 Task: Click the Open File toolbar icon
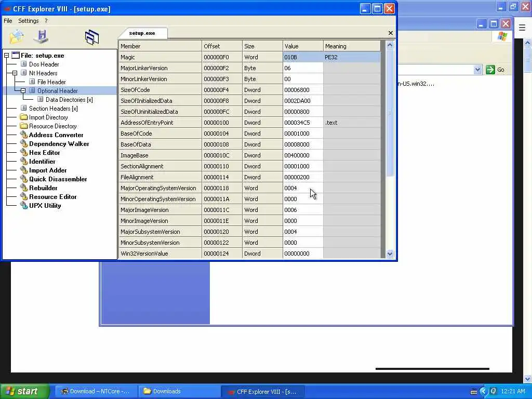click(x=16, y=37)
